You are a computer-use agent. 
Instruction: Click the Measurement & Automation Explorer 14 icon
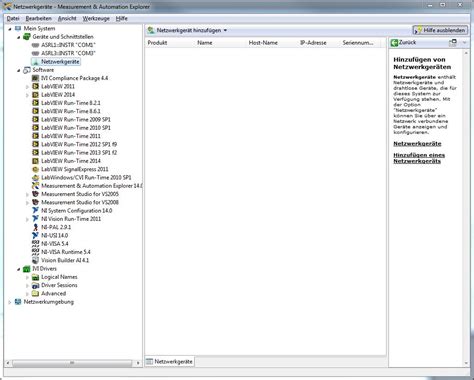[35, 186]
